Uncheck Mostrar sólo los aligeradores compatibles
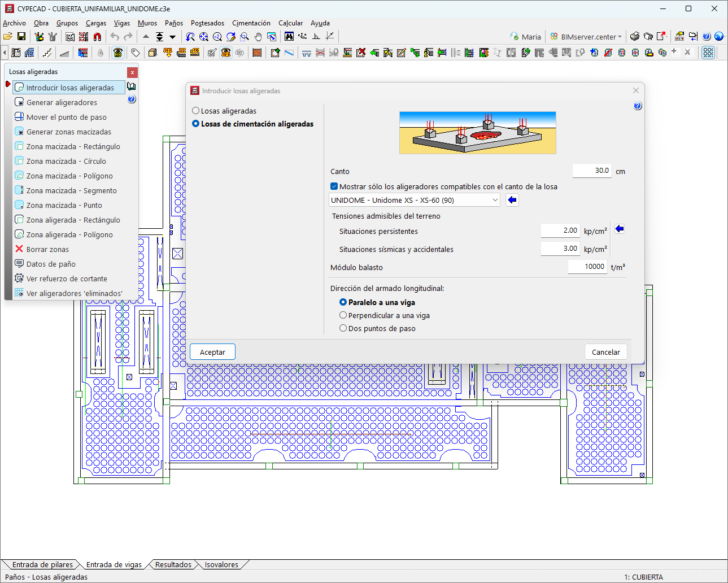 (x=334, y=186)
